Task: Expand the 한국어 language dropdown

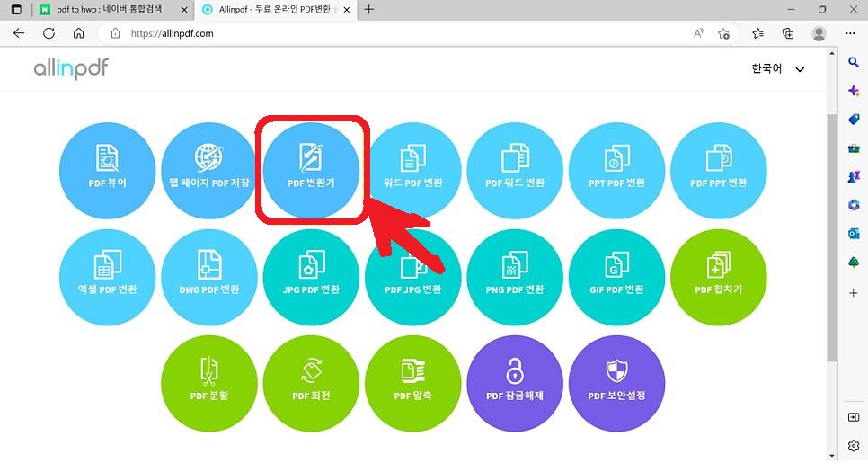Action: (777, 68)
